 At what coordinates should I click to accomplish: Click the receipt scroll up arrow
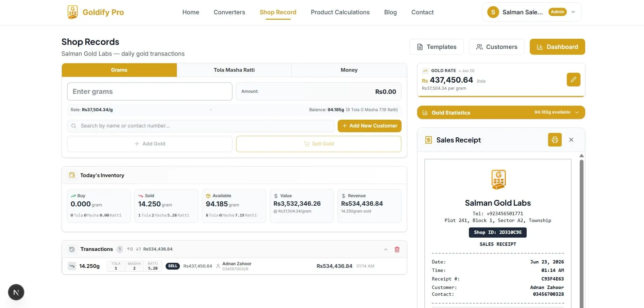click(x=581, y=156)
